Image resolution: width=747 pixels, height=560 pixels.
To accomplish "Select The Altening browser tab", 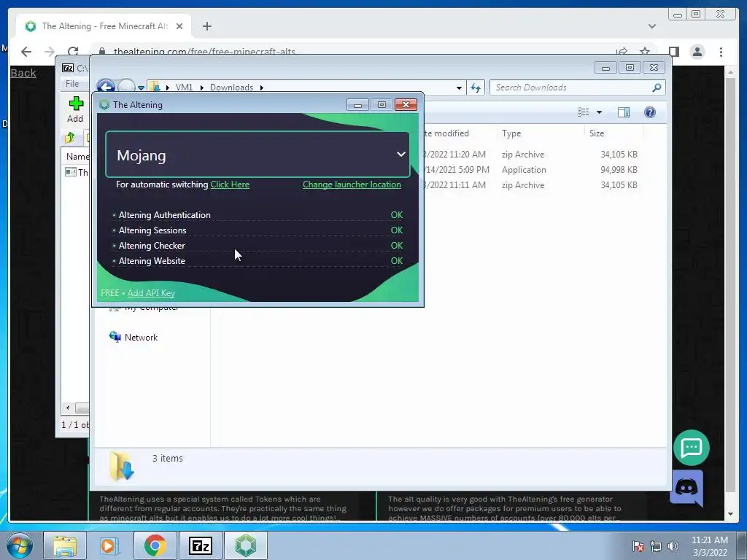I will [x=104, y=26].
